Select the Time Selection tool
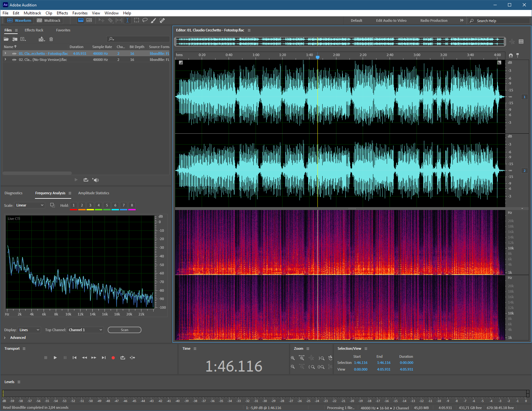This screenshot has width=532, height=411. 127,20
